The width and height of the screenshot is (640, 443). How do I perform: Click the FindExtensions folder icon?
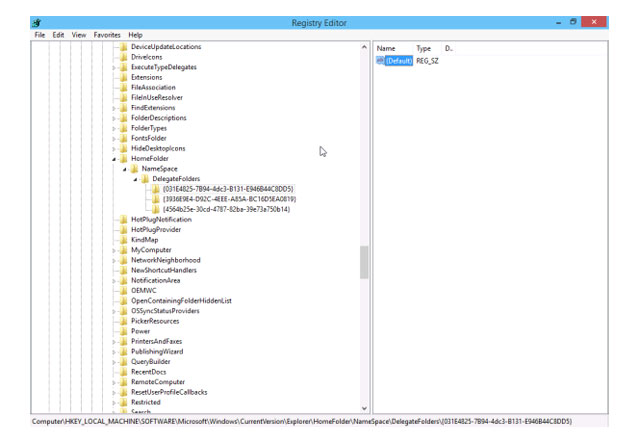[124, 108]
